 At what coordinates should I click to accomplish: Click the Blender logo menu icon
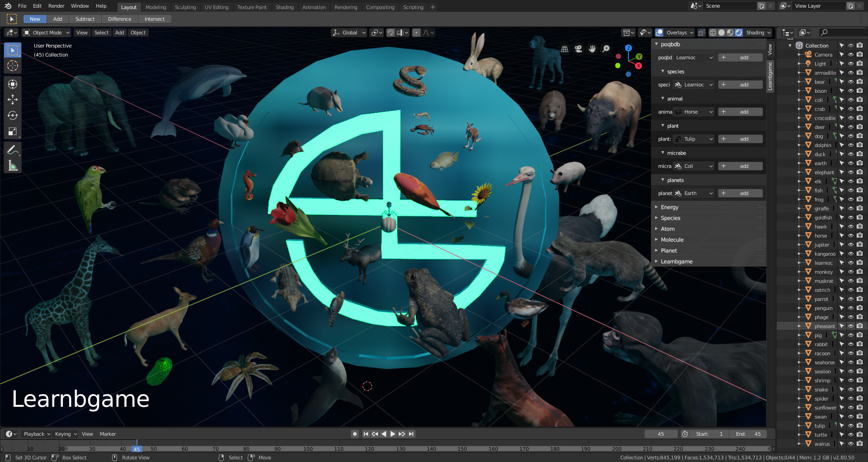pyautogui.click(x=8, y=6)
